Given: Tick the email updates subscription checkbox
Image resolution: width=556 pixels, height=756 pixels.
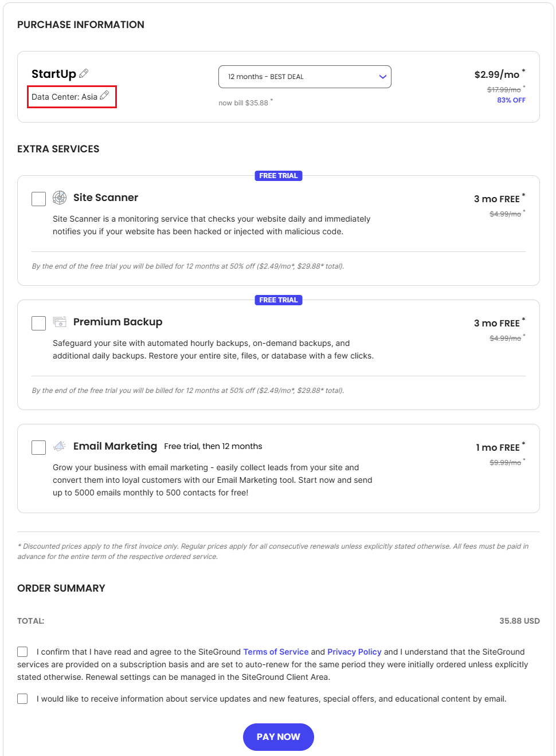Looking at the screenshot, I should pyautogui.click(x=22, y=699).
